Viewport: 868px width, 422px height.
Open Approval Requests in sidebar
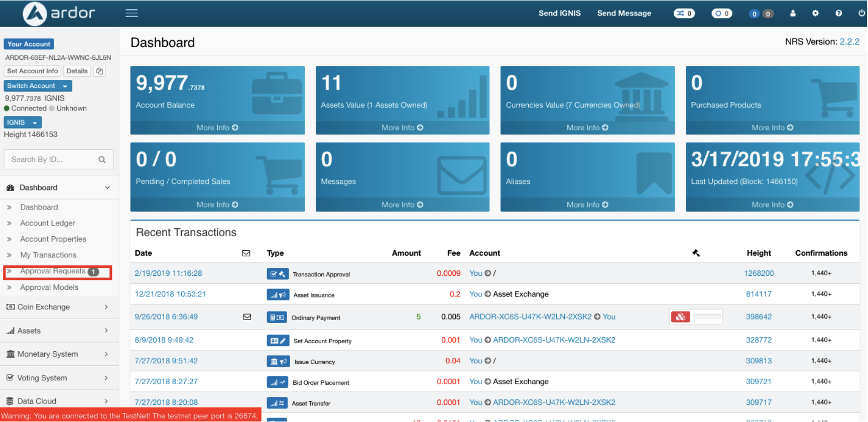[x=53, y=271]
